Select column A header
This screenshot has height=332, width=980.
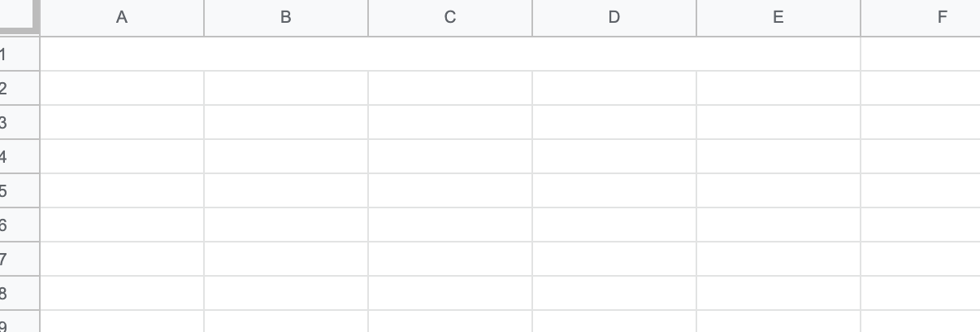pos(122,17)
